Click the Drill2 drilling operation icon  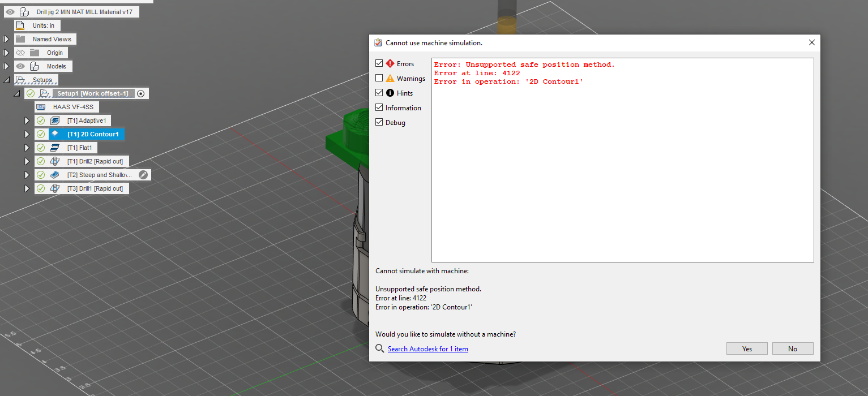click(54, 161)
